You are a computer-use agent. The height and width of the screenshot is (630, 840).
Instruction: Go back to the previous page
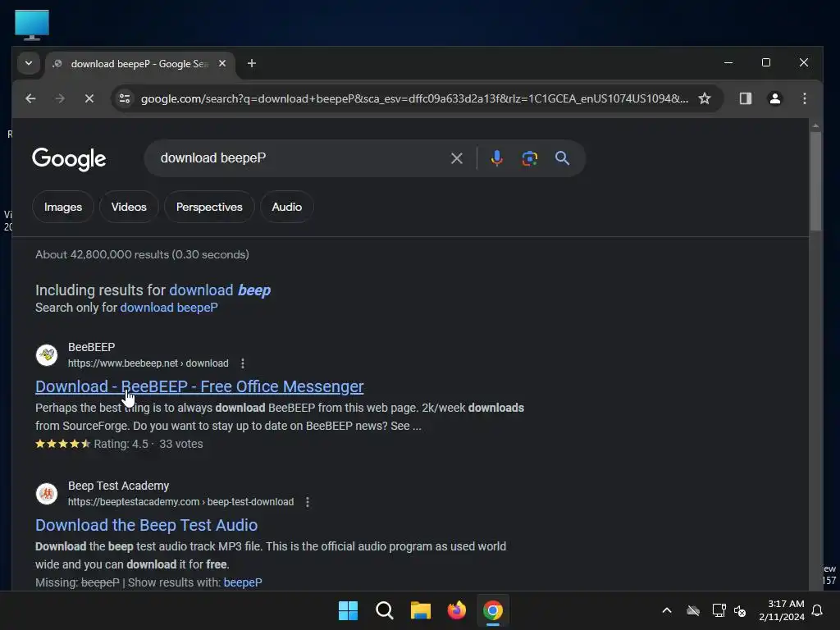(30, 98)
